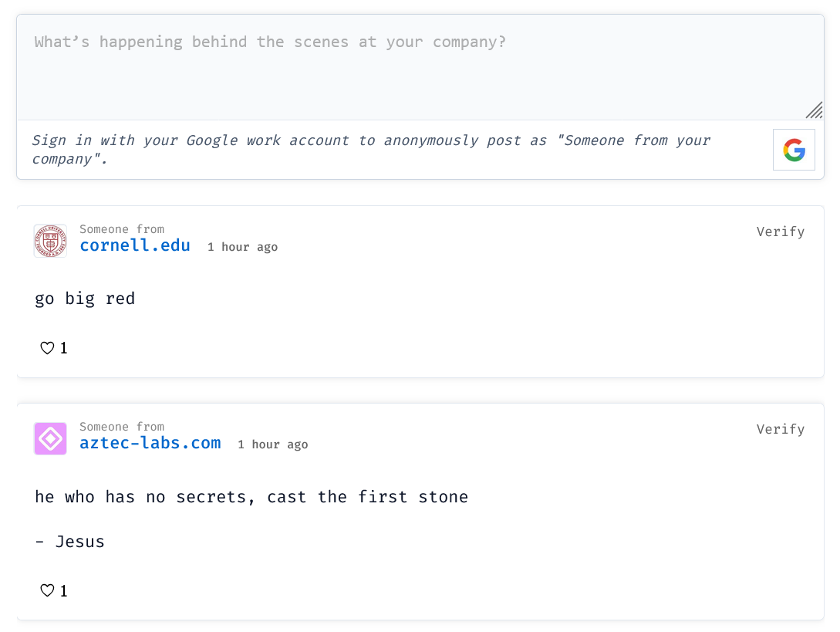This screenshot has height=632, width=840.
Task: Click the "go big red" post text
Action: click(x=85, y=299)
